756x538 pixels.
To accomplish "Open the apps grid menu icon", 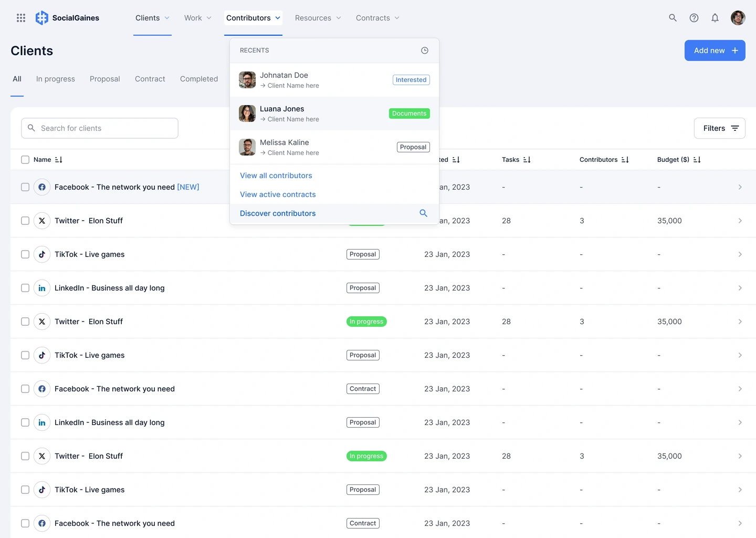I will (21, 18).
